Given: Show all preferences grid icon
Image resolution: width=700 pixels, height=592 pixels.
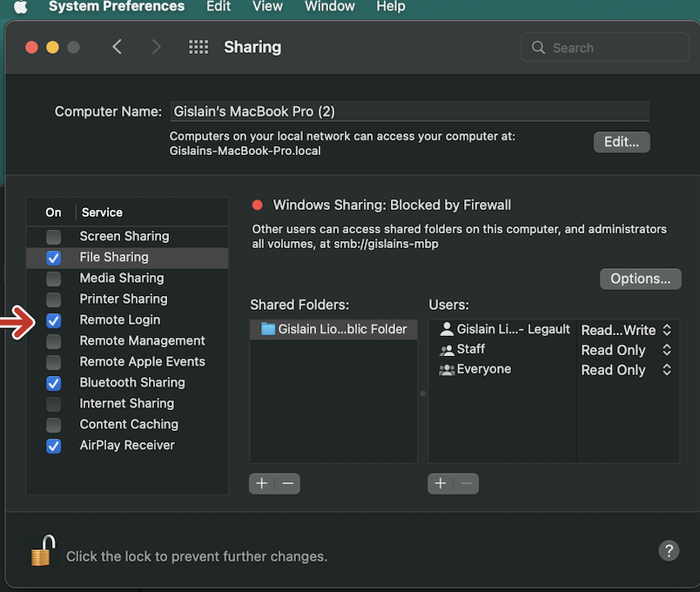Looking at the screenshot, I should [199, 47].
